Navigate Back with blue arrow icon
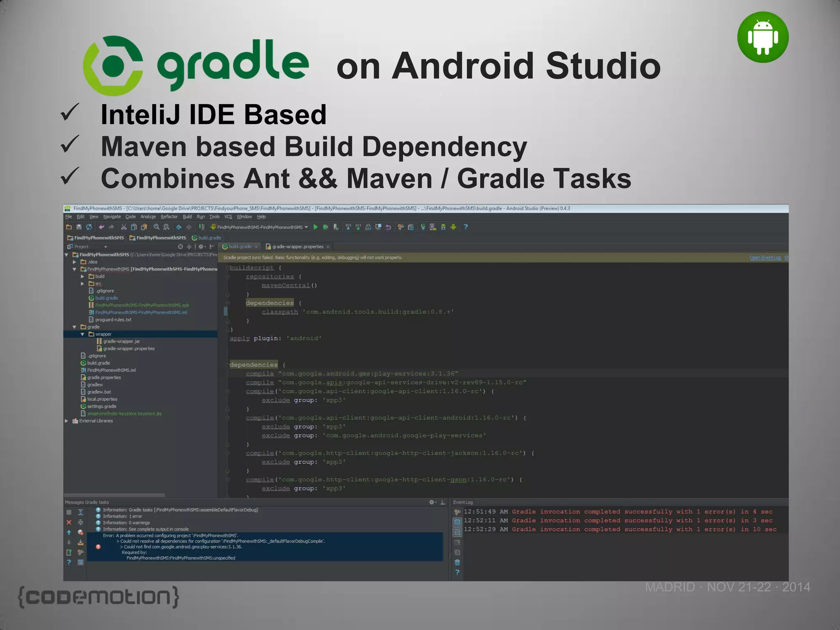The height and width of the screenshot is (630, 840). 179,227
